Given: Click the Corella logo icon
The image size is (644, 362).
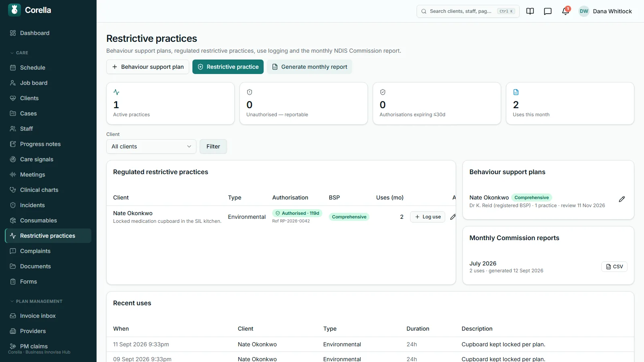Looking at the screenshot, I should pos(14,10).
